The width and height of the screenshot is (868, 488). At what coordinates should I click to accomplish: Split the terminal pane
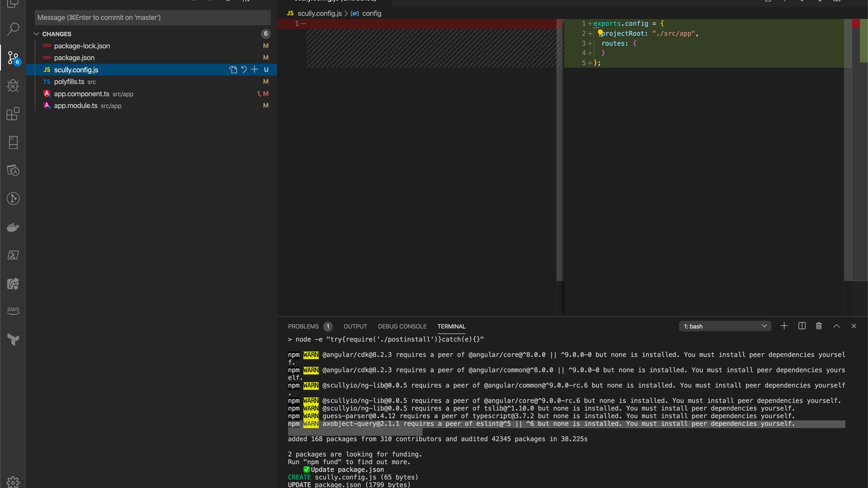click(802, 326)
